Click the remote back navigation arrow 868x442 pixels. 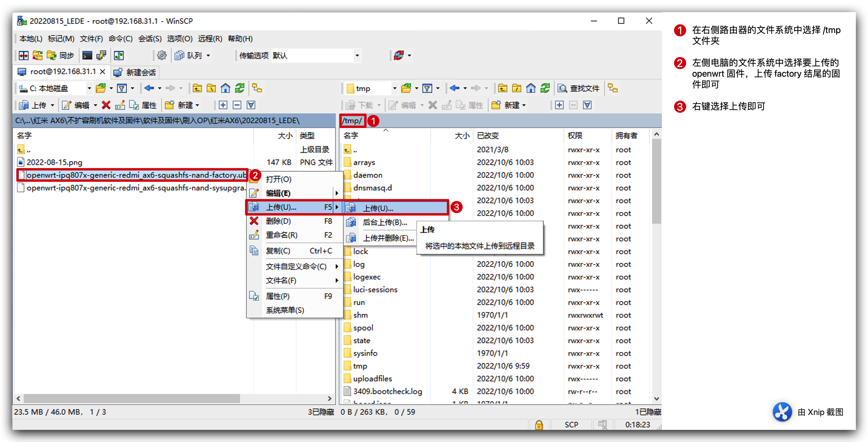pos(455,88)
